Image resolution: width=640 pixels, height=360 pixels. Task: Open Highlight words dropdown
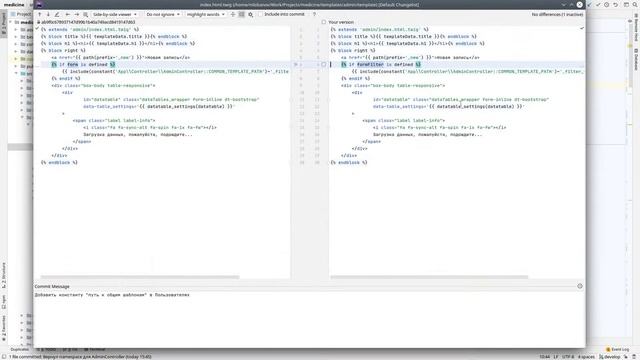206,14
